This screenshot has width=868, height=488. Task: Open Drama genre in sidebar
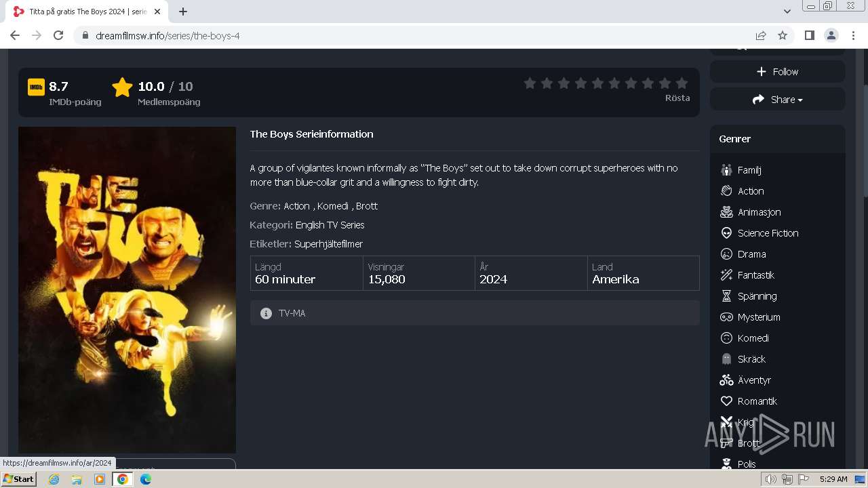coord(752,254)
